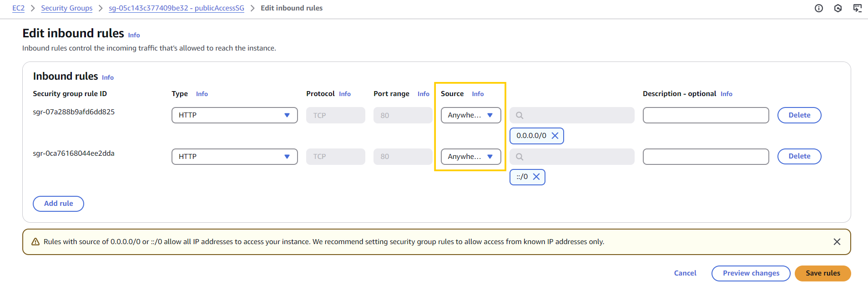868x286 pixels.
Task: Dismiss the all-IP-addresses warning banner
Action: pyautogui.click(x=837, y=242)
